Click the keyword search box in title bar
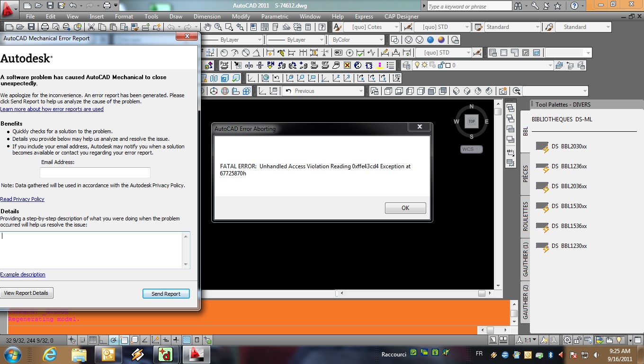644x364 pixels. tap(469, 6)
